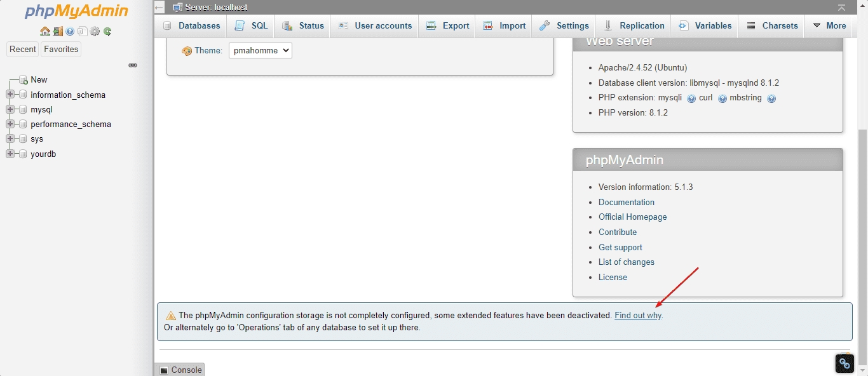868x376 pixels.
Task: Open the User accounts tab
Action: 375,26
